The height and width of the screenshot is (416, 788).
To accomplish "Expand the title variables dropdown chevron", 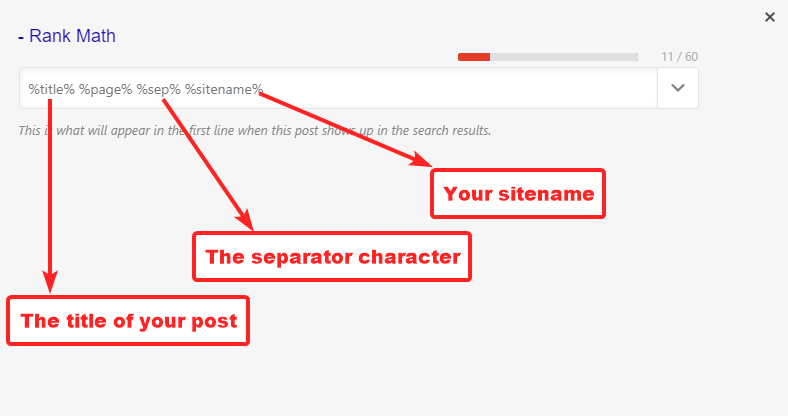I will pyautogui.click(x=677, y=88).
